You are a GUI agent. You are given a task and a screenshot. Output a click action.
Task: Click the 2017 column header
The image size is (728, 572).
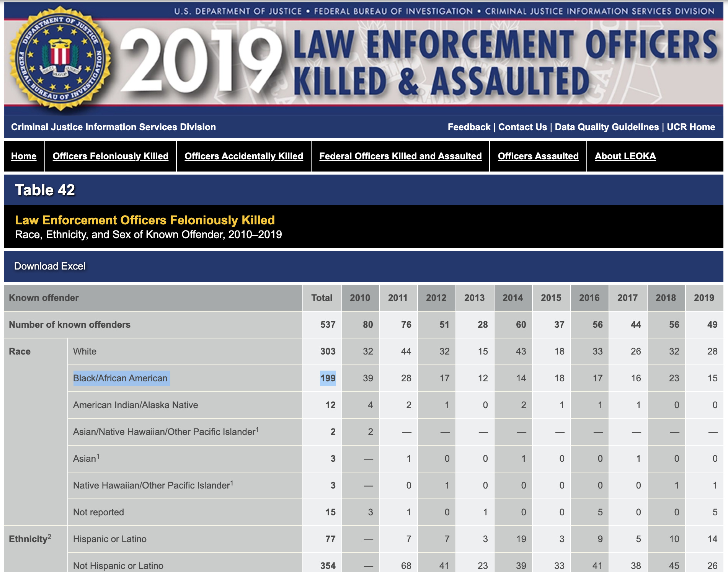tap(627, 298)
